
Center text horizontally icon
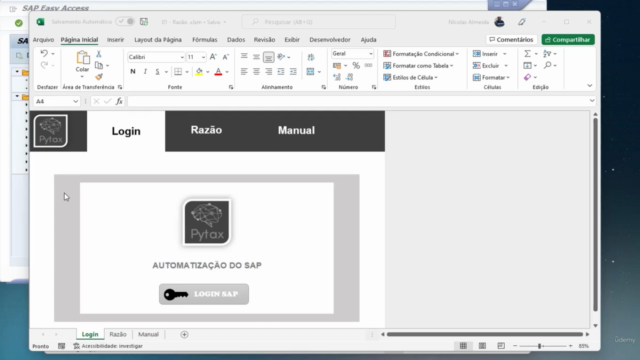256,71
